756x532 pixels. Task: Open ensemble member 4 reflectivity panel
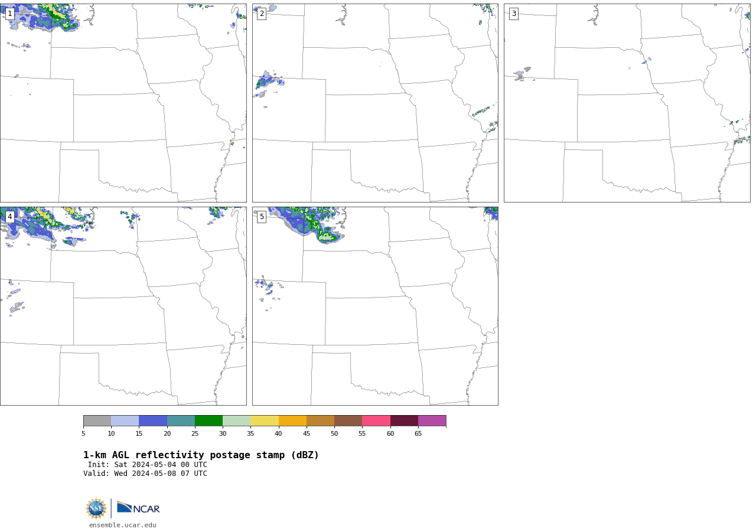click(x=123, y=306)
